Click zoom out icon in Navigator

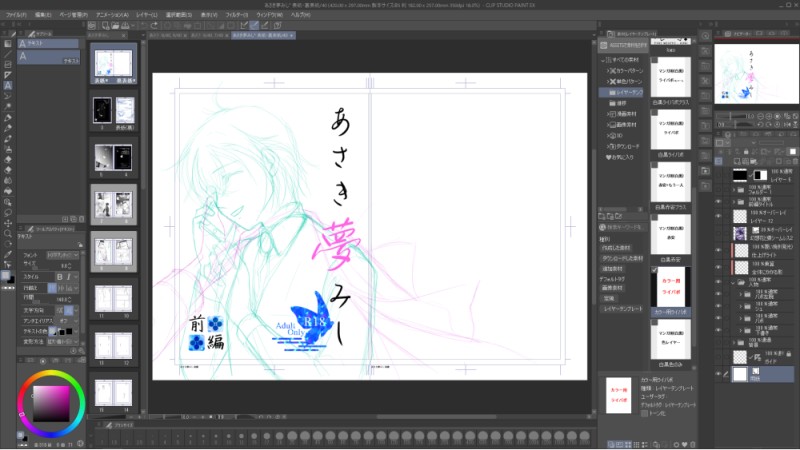(x=760, y=116)
